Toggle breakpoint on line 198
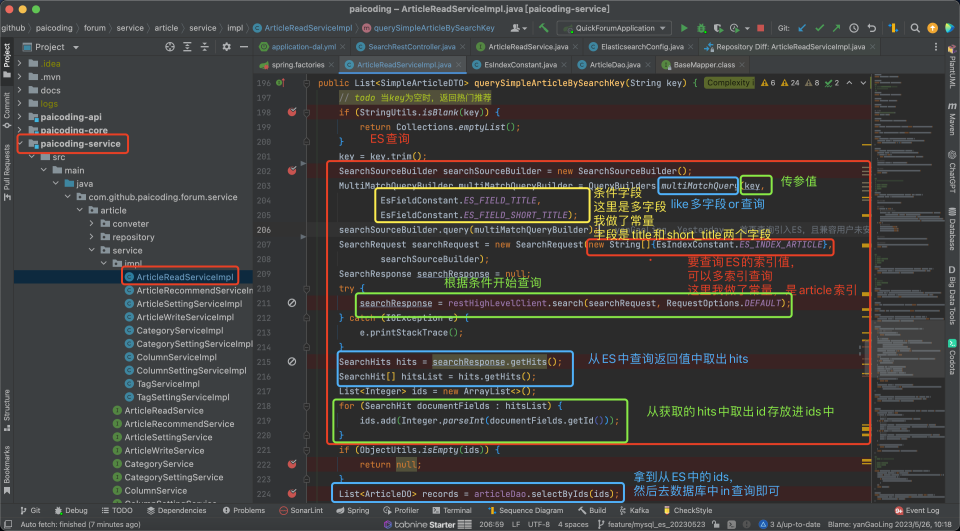The width and height of the screenshot is (960, 531). tap(292, 112)
